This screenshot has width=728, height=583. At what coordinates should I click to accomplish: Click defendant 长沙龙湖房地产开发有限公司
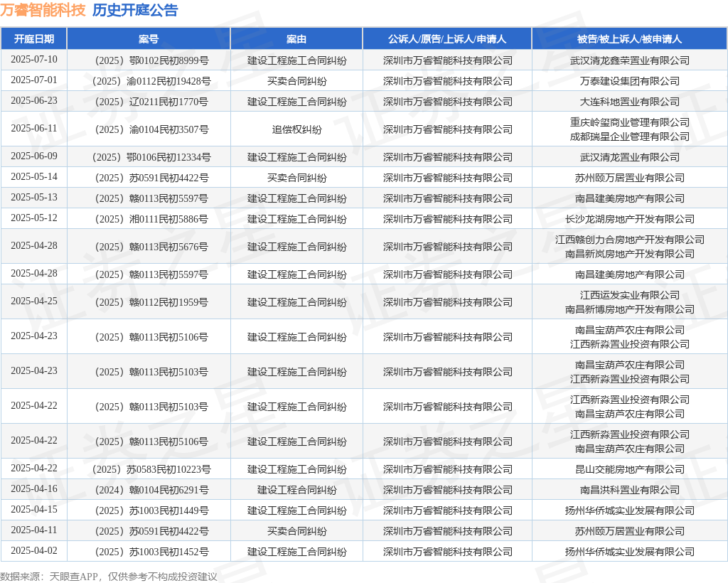tap(630, 219)
